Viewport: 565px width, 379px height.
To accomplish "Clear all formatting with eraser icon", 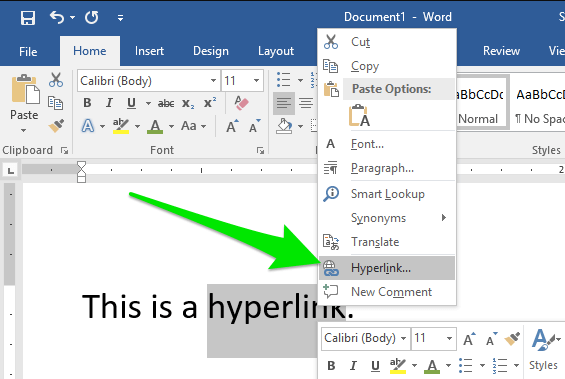I will point(241,103).
